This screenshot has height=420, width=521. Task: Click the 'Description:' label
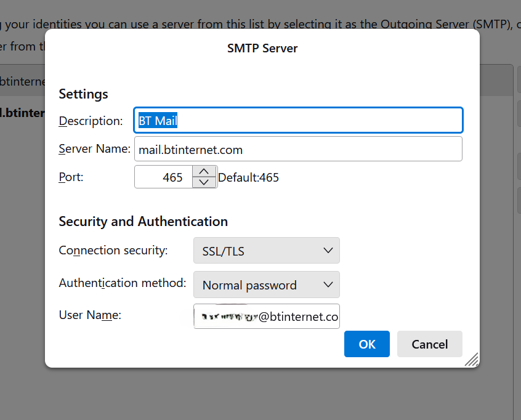coord(91,121)
